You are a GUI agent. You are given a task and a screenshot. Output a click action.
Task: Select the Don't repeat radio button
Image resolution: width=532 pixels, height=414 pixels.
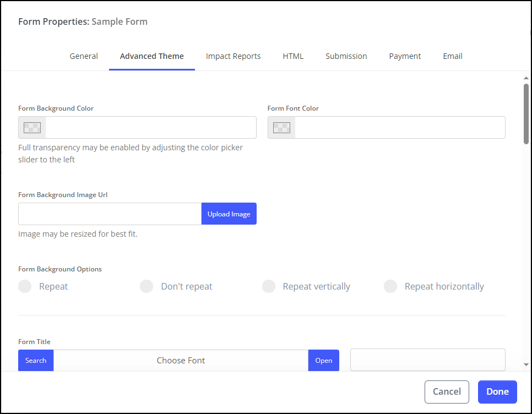146,286
